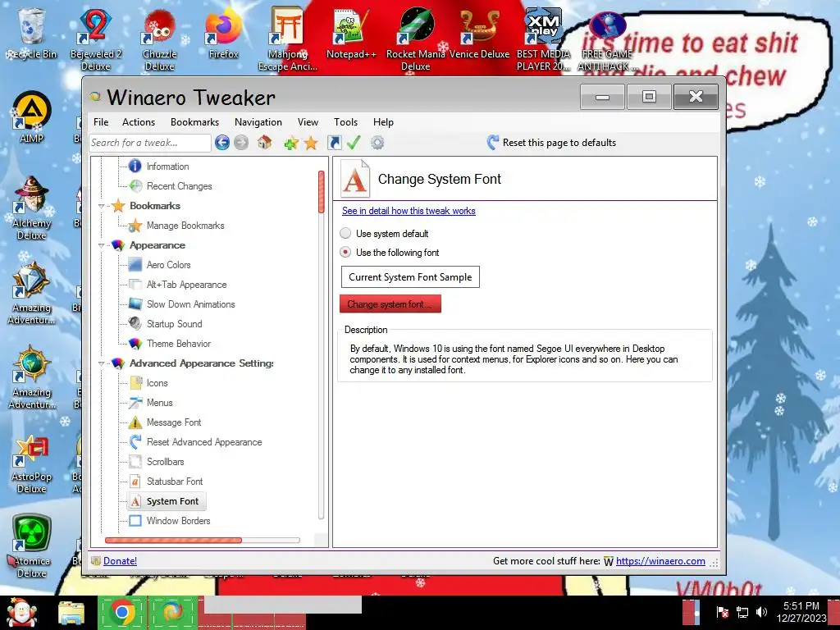Viewport: 840px width, 630px height.
Task: Open the Scrollbars tweak
Action: tap(165, 462)
